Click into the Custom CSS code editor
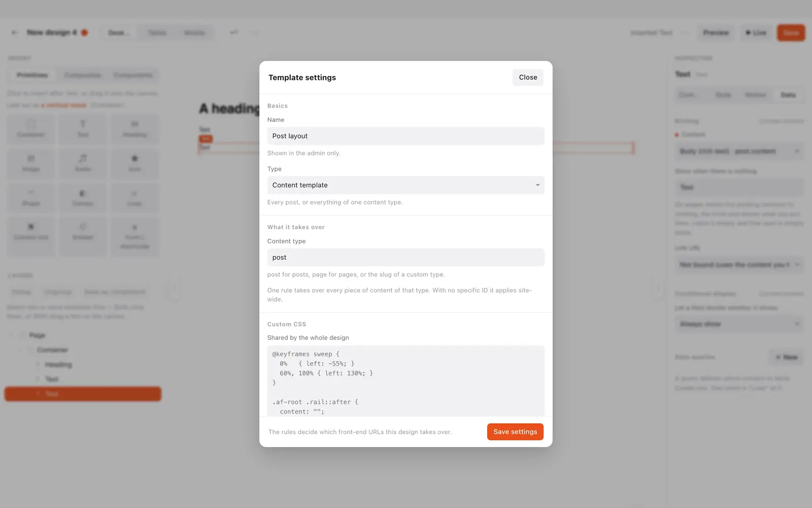This screenshot has width=812, height=508. coord(405,381)
